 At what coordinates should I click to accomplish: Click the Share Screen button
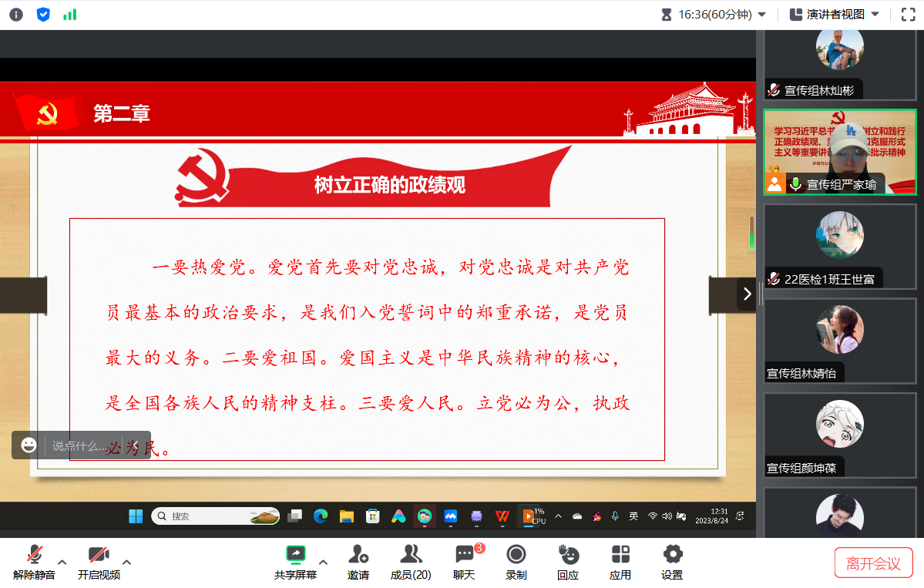click(295, 562)
